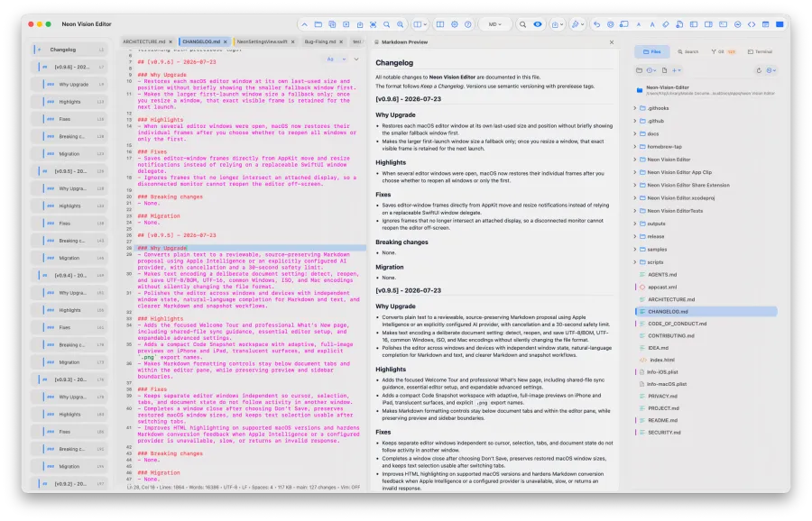Image resolution: width=812 pixels, height=521 pixels.
Task: Click editor line 28 'Why Upgrade' heading
Action: click(x=162, y=249)
